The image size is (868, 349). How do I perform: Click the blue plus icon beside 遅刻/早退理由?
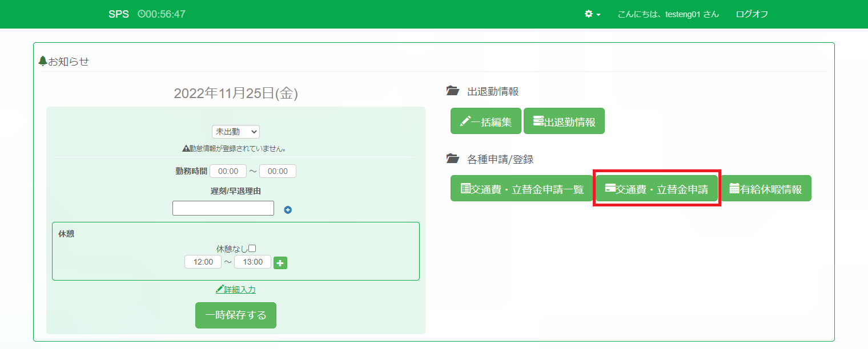(288, 210)
